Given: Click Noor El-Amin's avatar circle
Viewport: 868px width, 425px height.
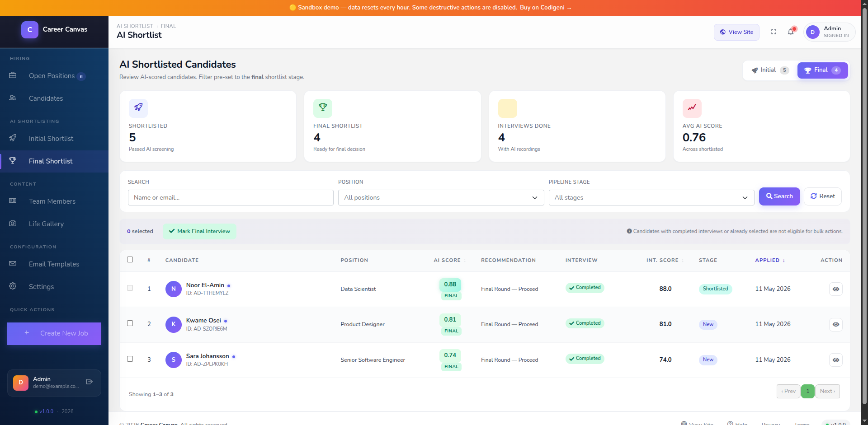Looking at the screenshot, I should click(x=174, y=289).
